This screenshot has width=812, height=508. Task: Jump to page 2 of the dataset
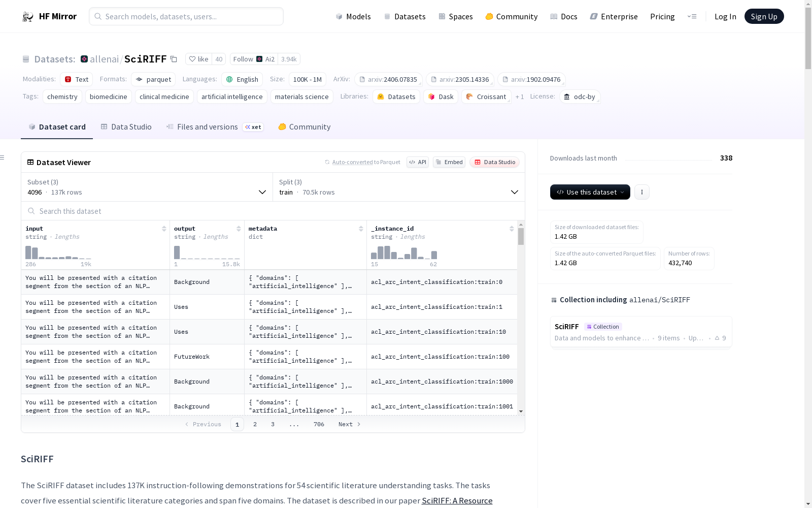(x=255, y=424)
